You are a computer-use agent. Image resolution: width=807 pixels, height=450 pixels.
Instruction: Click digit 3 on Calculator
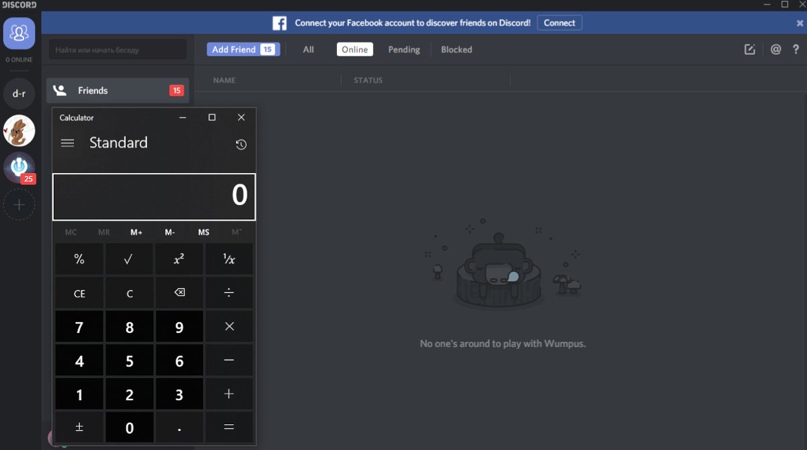(179, 394)
